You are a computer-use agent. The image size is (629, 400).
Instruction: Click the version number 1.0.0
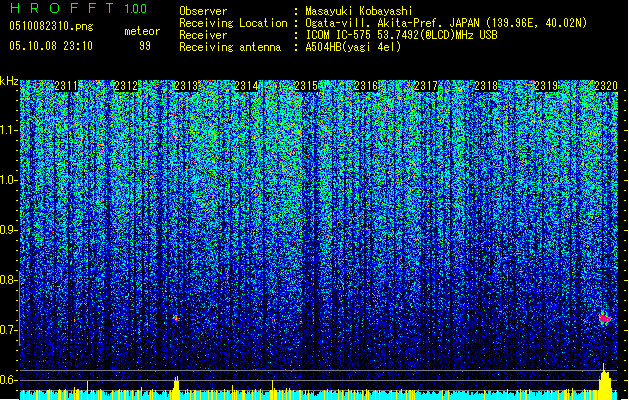click(x=136, y=9)
